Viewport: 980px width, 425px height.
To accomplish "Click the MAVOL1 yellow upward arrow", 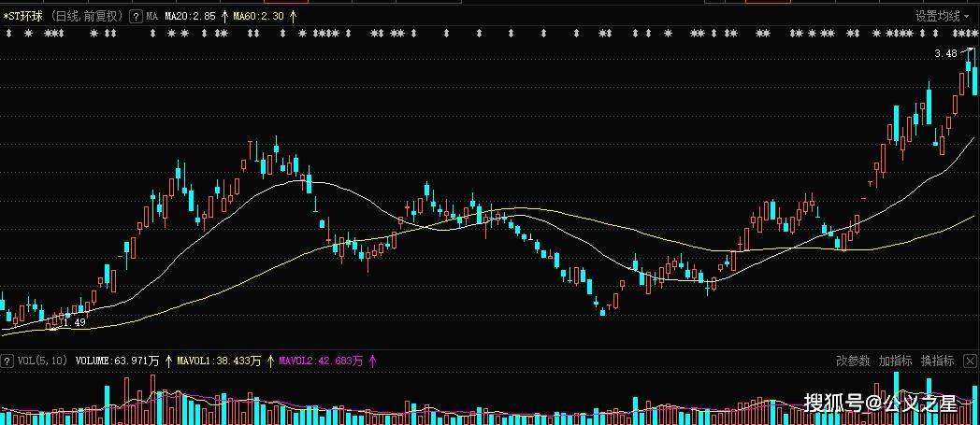I will tap(270, 361).
